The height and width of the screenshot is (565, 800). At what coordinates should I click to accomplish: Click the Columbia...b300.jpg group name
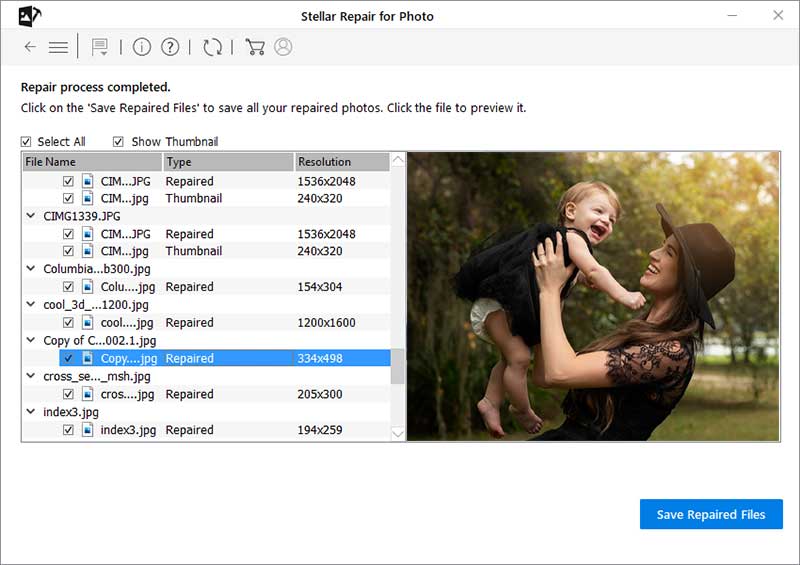pos(97,269)
